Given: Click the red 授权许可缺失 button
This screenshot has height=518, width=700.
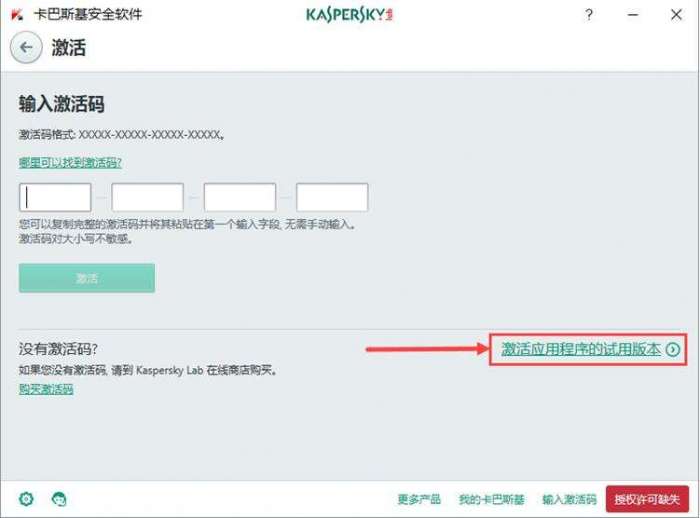Looking at the screenshot, I should coord(647,499).
